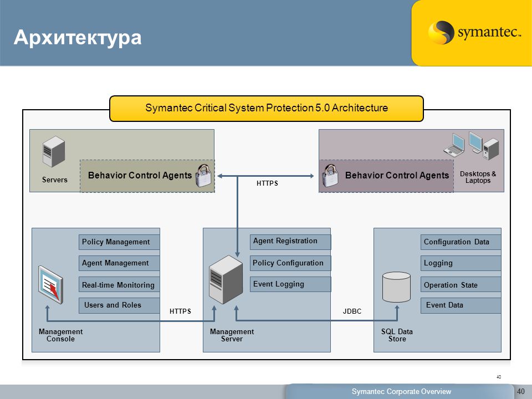Click the Management Console label
This screenshot has width=532, height=399.
pyautogui.click(x=60, y=335)
